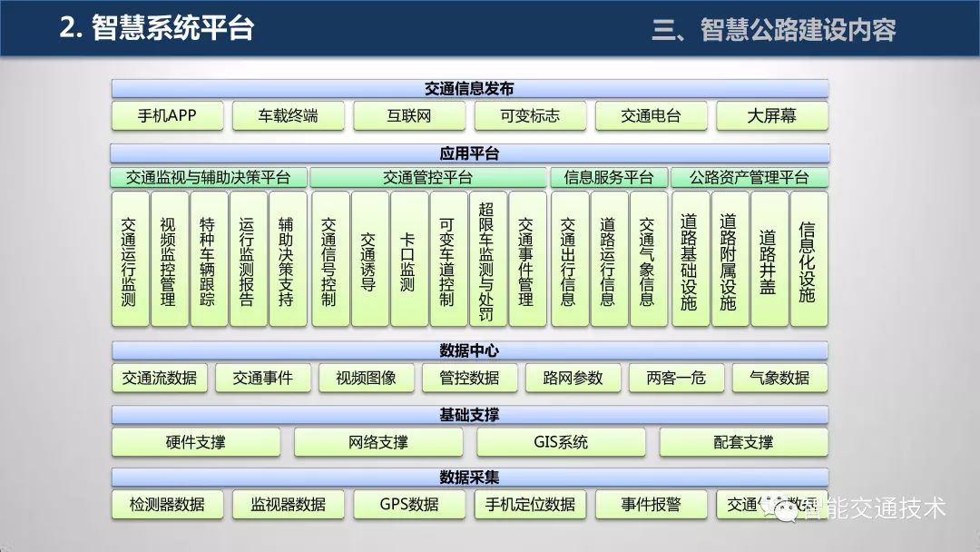Select the 辅助决策支持 vertical box

click(x=288, y=259)
